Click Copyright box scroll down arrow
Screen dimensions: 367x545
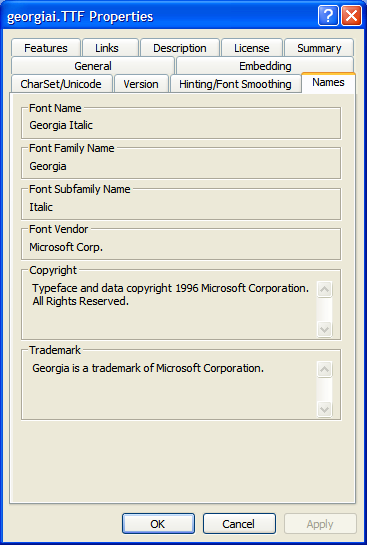(x=325, y=329)
